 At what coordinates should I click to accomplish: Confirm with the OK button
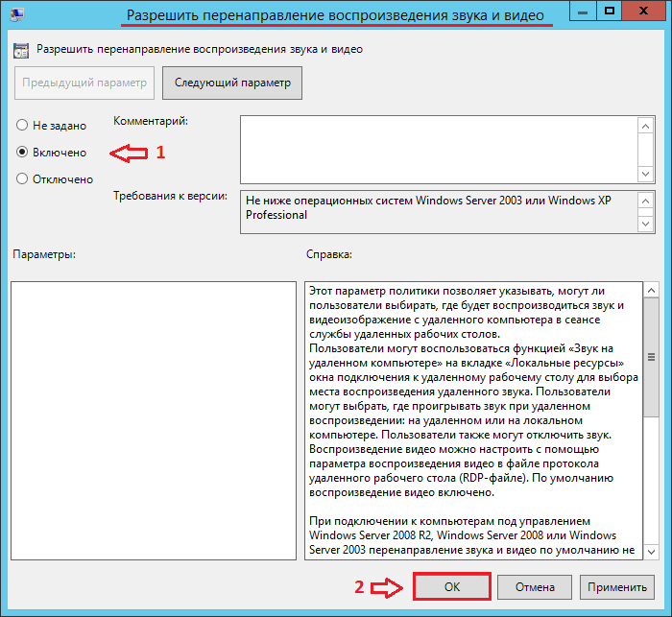[x=452, y=587]
